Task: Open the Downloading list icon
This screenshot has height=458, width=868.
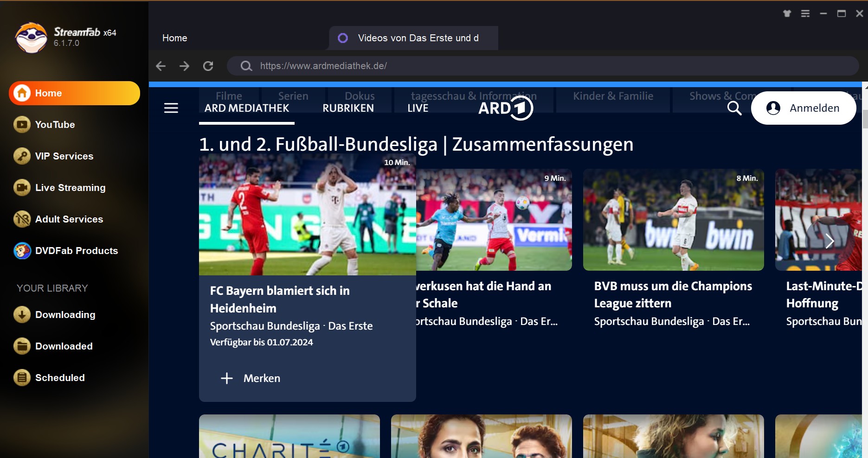Action: point(22,315)
